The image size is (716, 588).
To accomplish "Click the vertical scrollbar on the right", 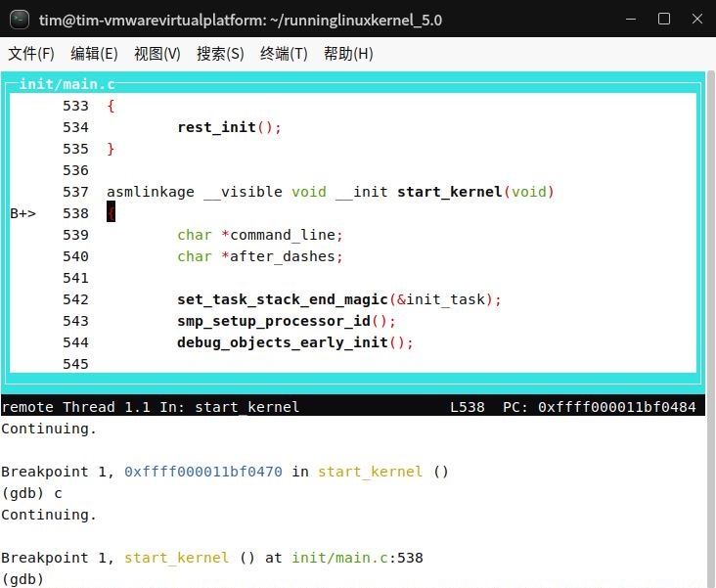I will coord(710,329).
